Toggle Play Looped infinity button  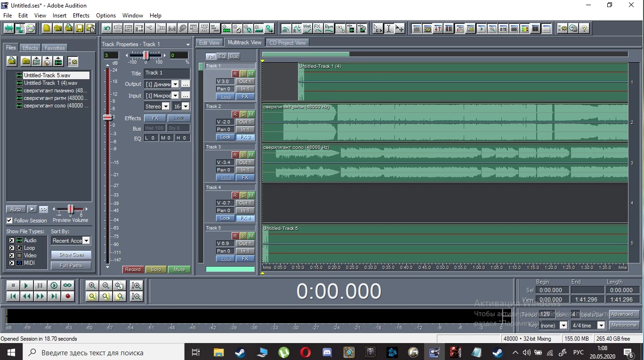[68, 286]
